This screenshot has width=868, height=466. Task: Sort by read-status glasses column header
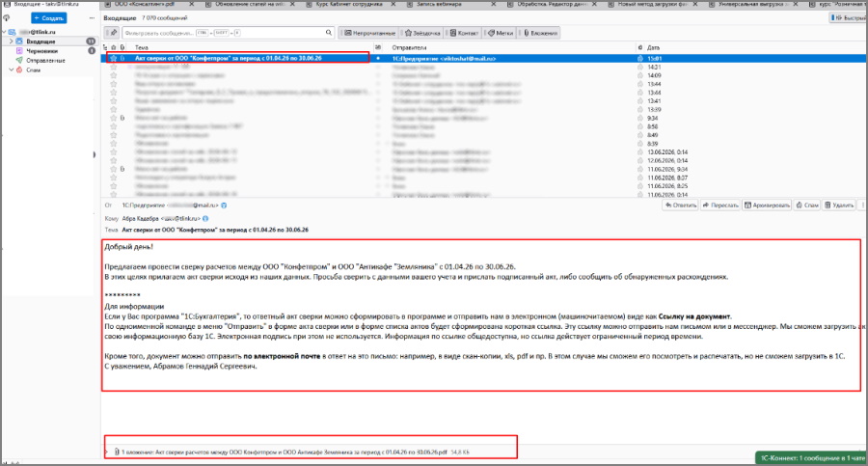pos(378,47)
